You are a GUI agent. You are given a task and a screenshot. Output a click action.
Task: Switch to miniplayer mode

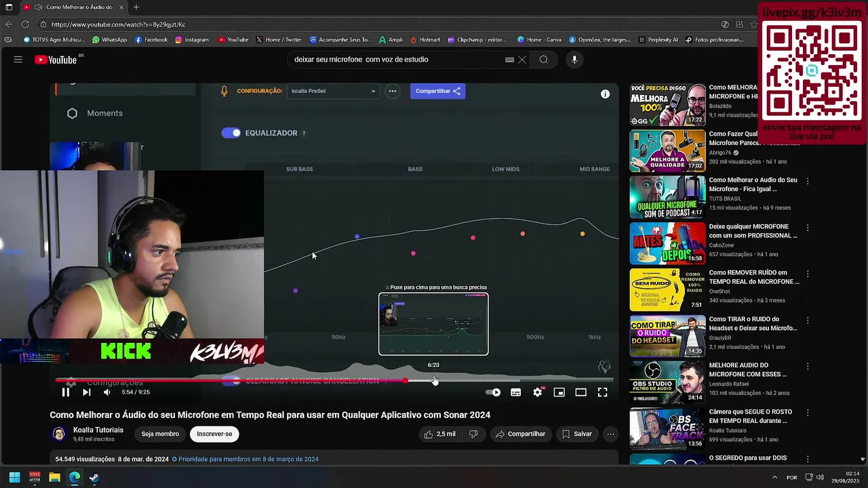559,392
